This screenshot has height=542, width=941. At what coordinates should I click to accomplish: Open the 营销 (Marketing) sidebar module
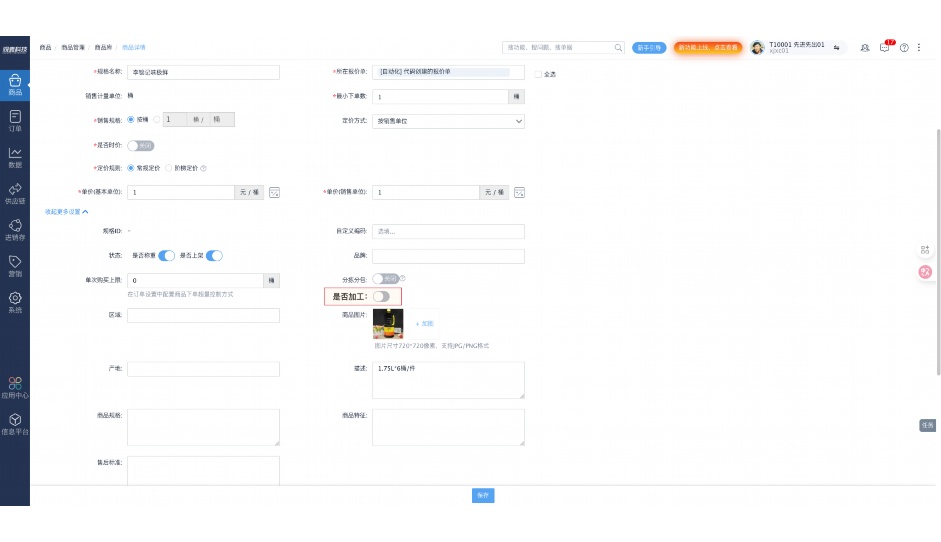tap(15, 266)
